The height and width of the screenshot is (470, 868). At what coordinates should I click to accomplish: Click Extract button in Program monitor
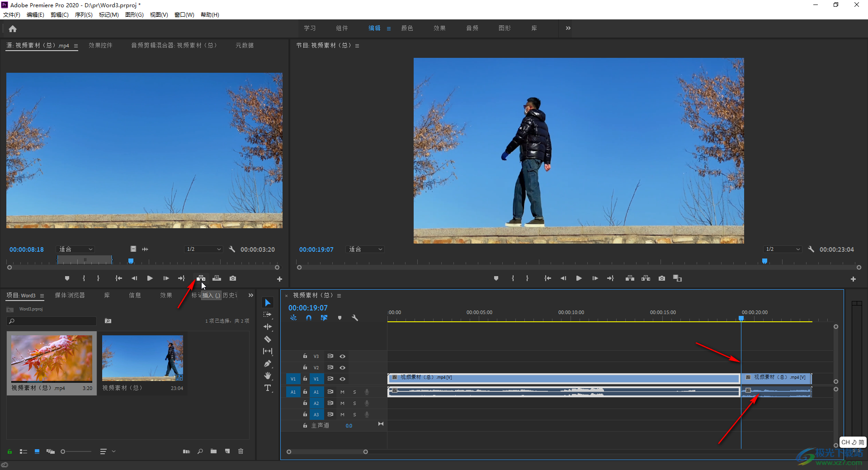tap(646, 278)
